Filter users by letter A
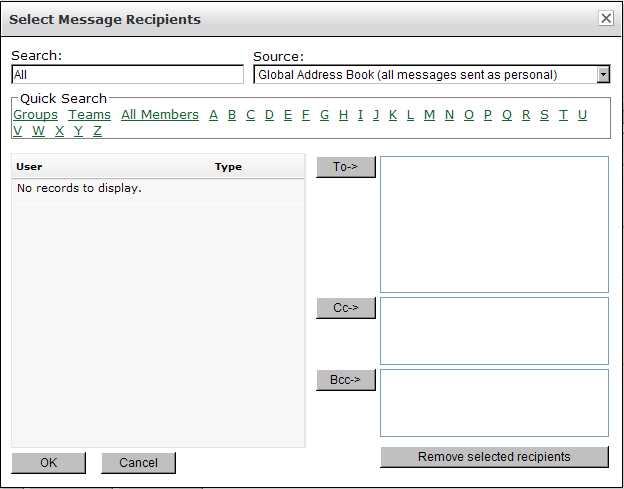Screen dimensions: 624x489 [x=213, y=115]
